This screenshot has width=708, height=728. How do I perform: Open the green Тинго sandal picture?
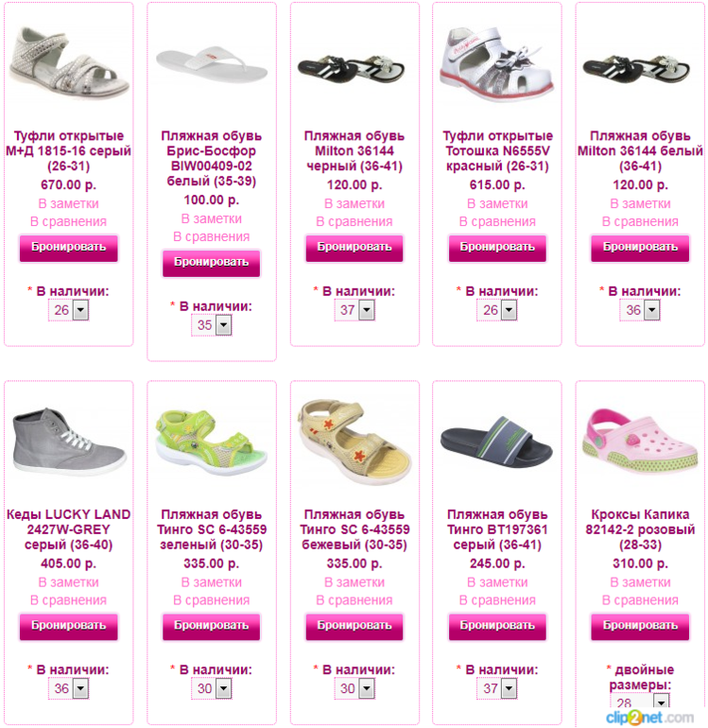click(212, 442)
